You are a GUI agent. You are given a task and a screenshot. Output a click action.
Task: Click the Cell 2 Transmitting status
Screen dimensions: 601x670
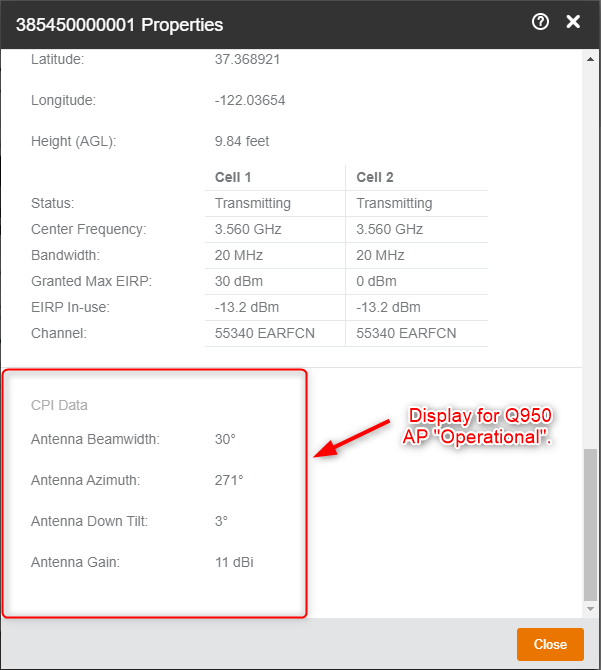pos(394,203)
